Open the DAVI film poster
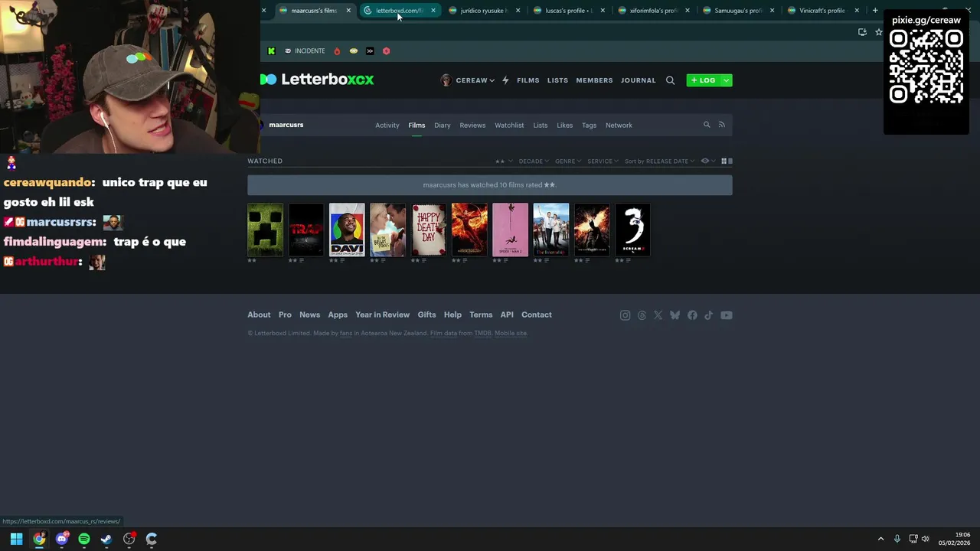The width and height of the screenshot is (980, 551). pyautogui.click(x=347, y=230)
